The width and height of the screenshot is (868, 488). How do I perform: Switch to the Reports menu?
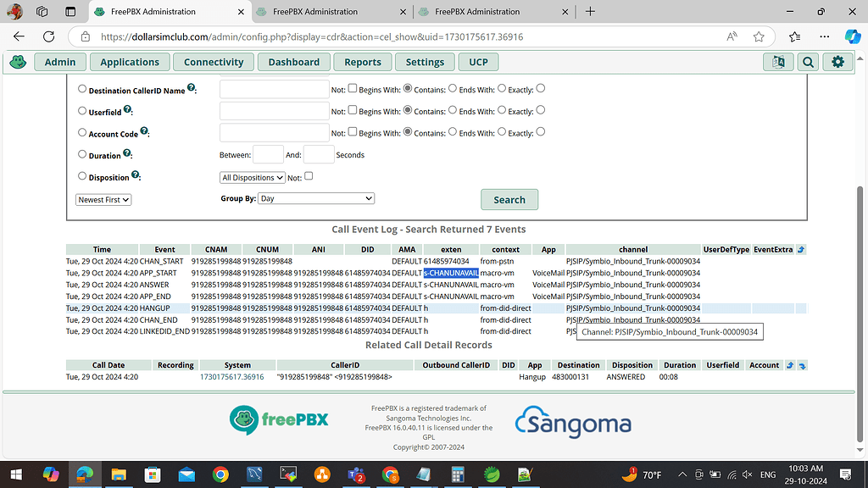pos(362,62)
